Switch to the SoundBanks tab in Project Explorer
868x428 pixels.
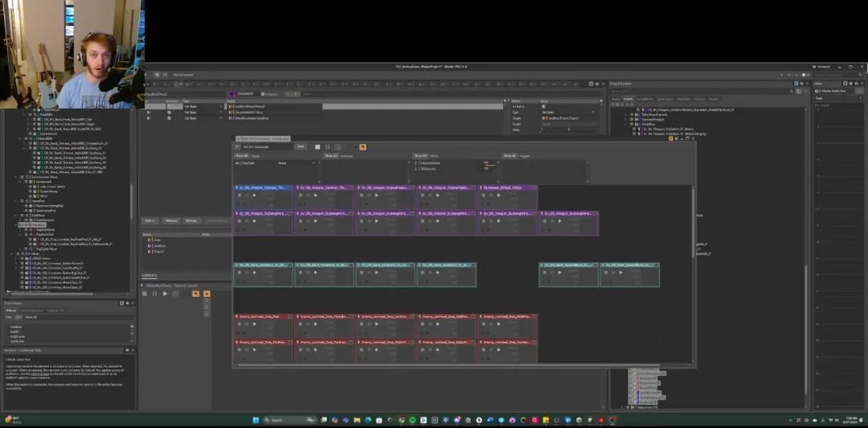click(x=645, y=99)
